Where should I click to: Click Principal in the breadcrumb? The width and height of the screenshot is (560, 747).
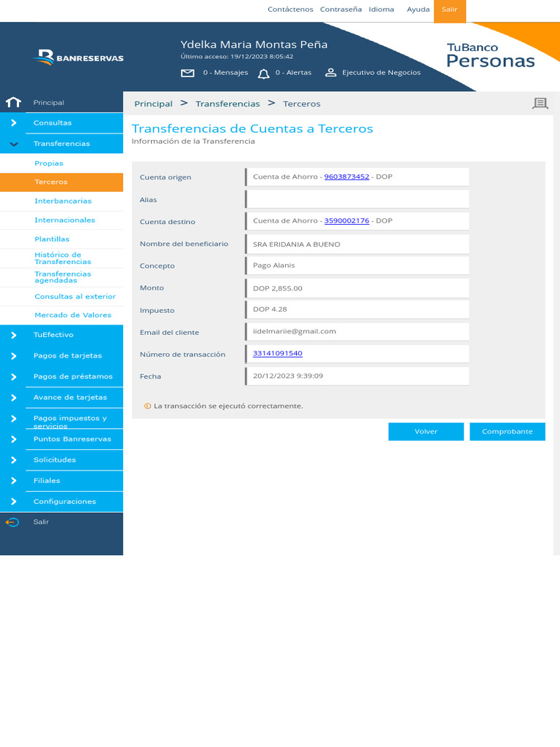153,104
